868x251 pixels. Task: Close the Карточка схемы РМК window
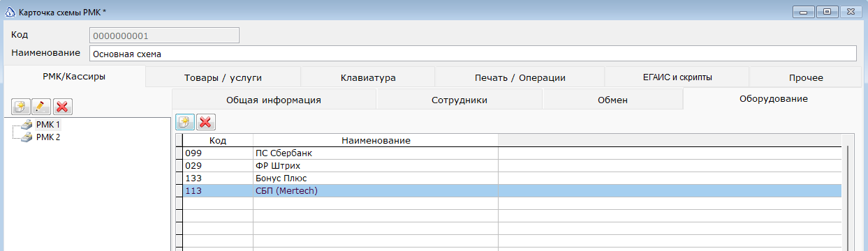[852, 12]
